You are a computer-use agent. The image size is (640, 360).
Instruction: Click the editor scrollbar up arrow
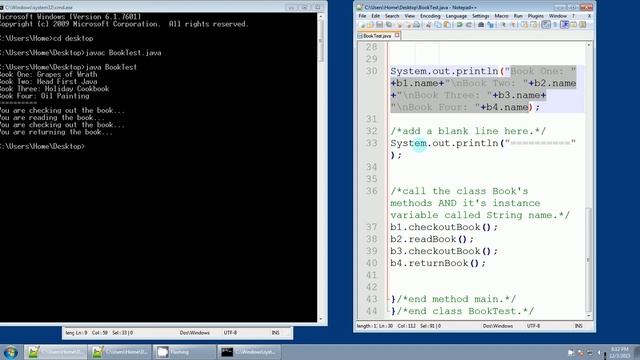588,44
